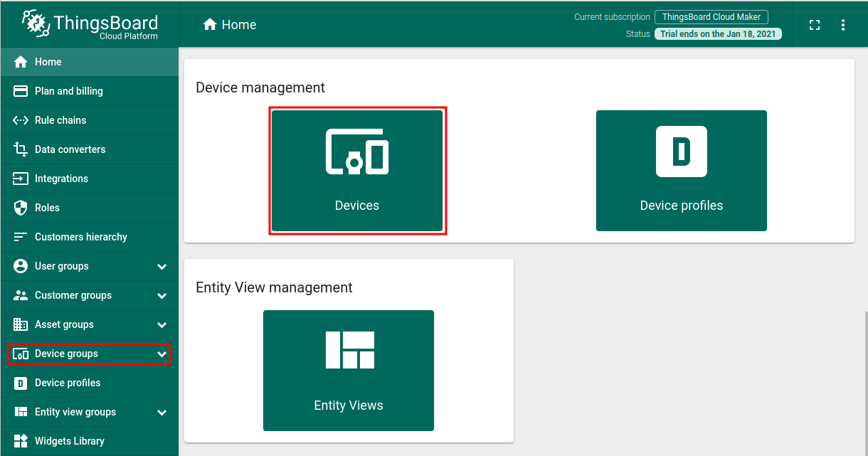Click the Widgets Library icon in sidebar
The height and width of the screenshot is (456, 868).
click(21, 441)
